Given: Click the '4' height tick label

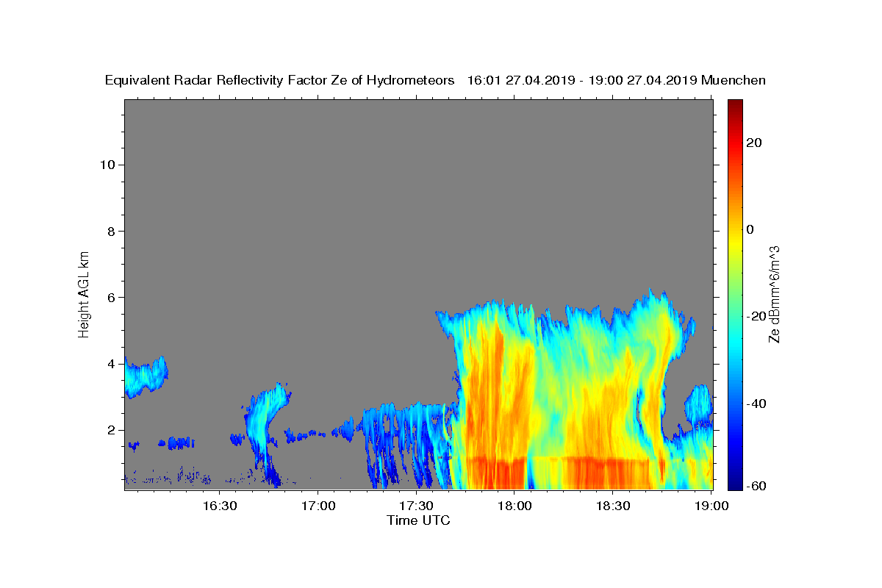Looking at the screenshot, I should [111, 364].
